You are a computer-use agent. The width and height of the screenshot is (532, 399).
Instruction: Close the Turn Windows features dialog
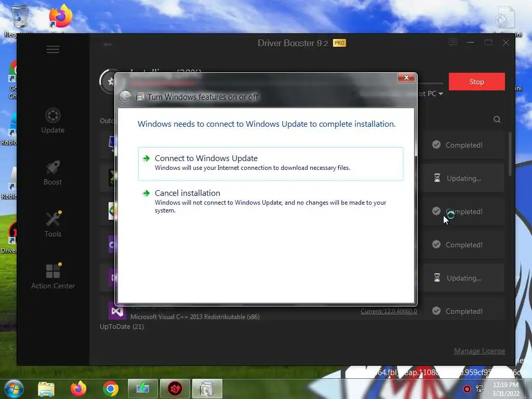click(x=406, y=78)
